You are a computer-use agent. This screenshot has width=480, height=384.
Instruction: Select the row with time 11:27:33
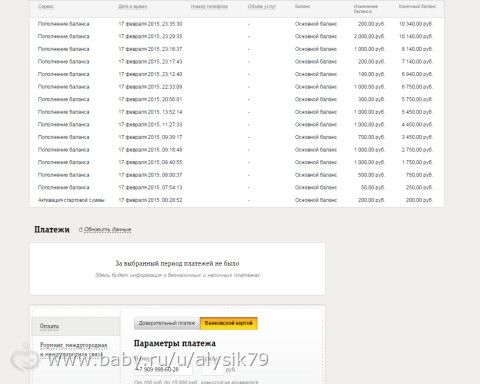click(237, 125)
